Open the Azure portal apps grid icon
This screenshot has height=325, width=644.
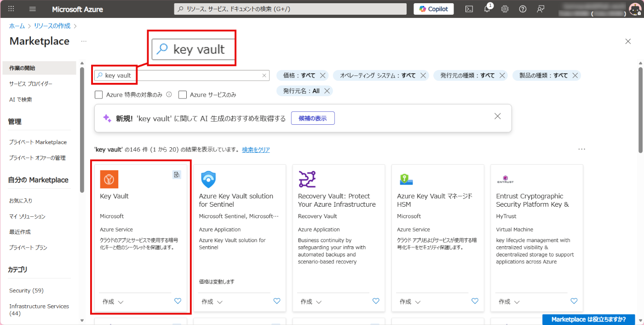coord(11,9)
